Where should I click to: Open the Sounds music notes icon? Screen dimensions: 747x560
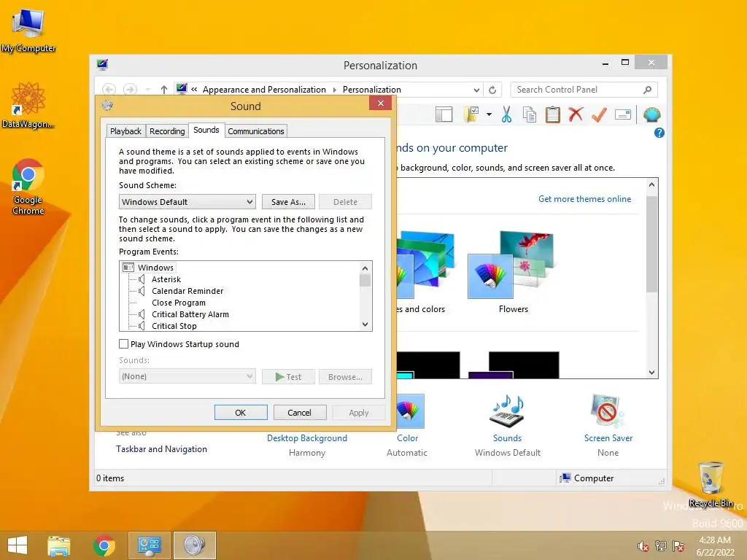coord(507,411)
